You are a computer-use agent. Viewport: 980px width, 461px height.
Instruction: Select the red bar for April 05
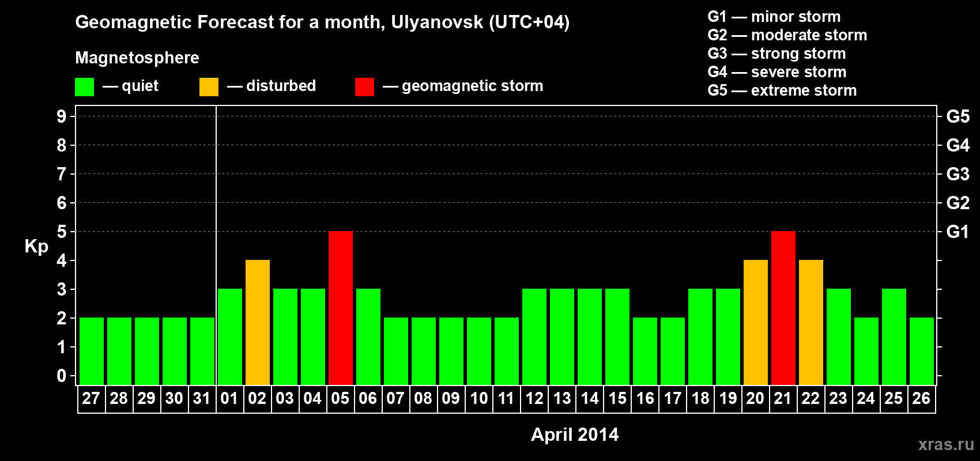pyautogui.click(x=341, y=308)
